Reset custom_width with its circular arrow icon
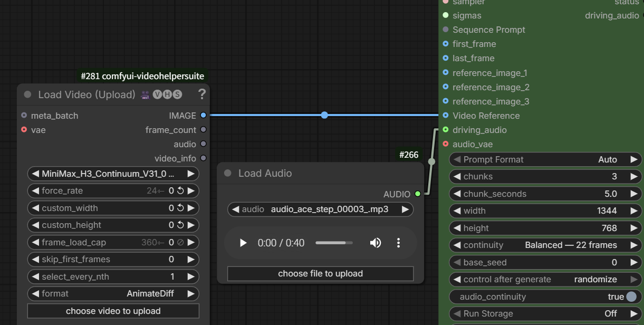Viewport: 644px width, 325px height. (180, 208)
